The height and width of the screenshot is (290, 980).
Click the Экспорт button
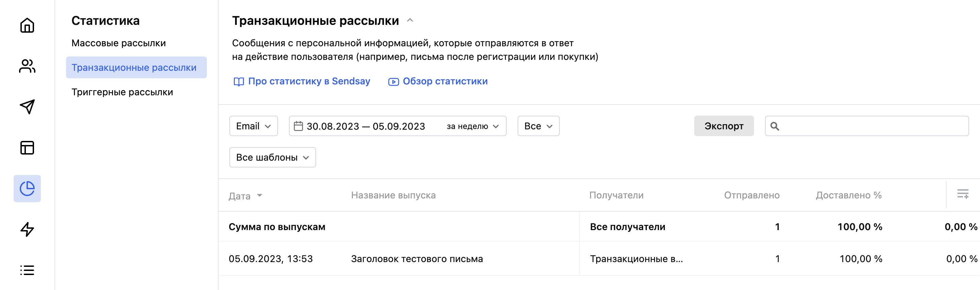723,126
